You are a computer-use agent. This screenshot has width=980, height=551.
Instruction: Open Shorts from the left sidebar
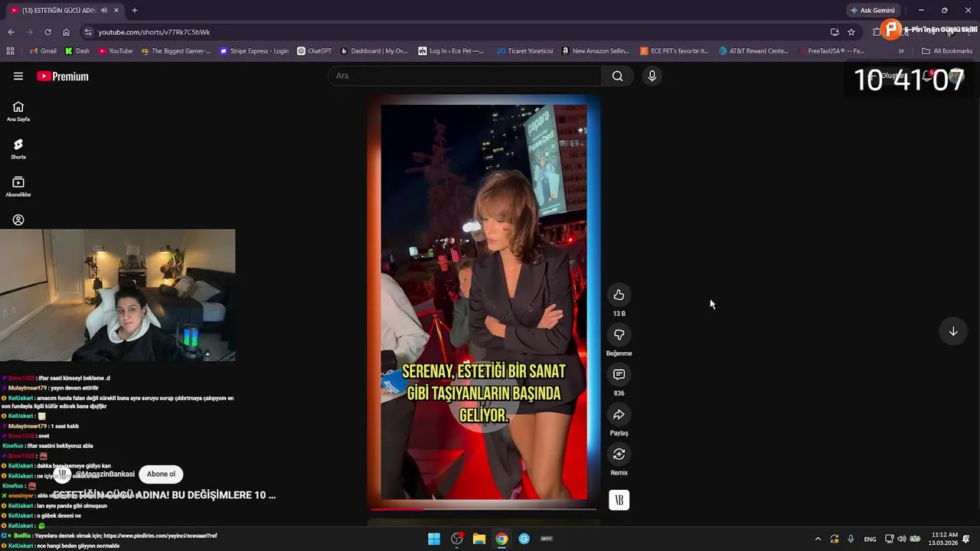[18, 148]
